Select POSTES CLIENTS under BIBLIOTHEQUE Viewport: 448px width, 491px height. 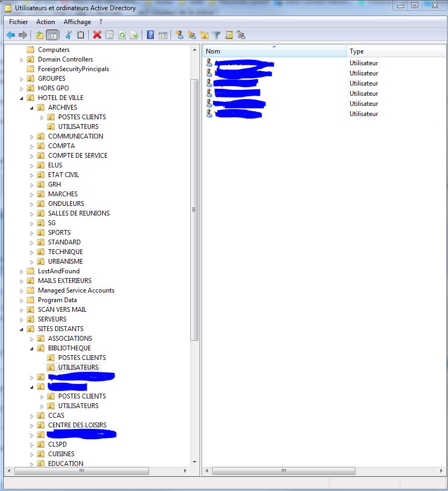tap(82, 358)
